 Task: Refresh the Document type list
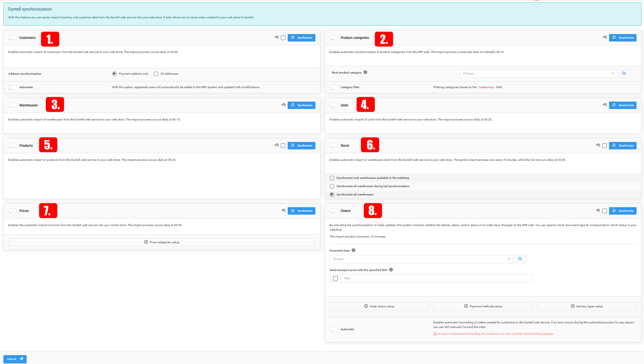coord(520,259)
